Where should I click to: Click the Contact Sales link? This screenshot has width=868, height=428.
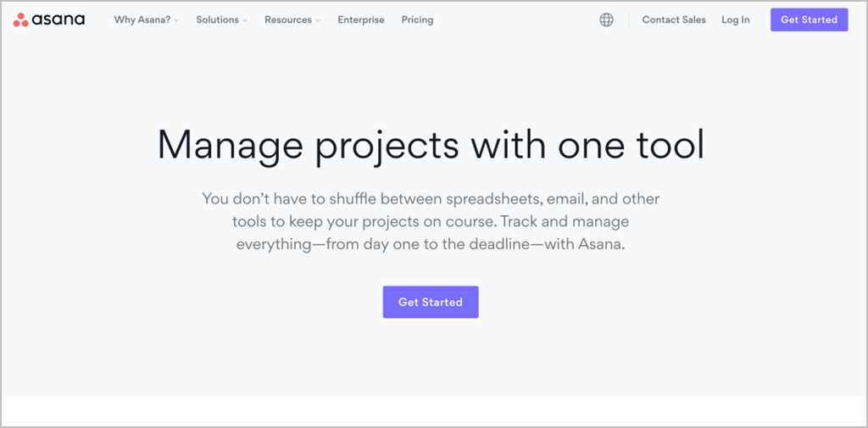[x=673, y=20]
